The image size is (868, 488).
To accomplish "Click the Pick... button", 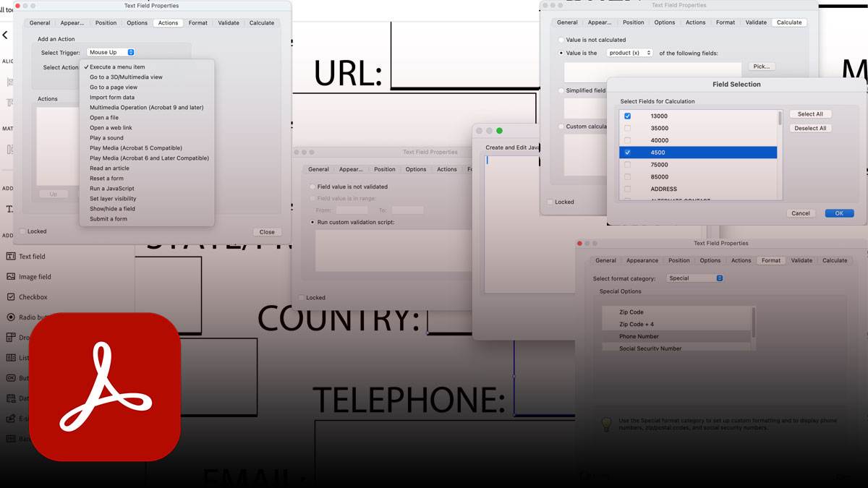I will (x=762, y=66).
